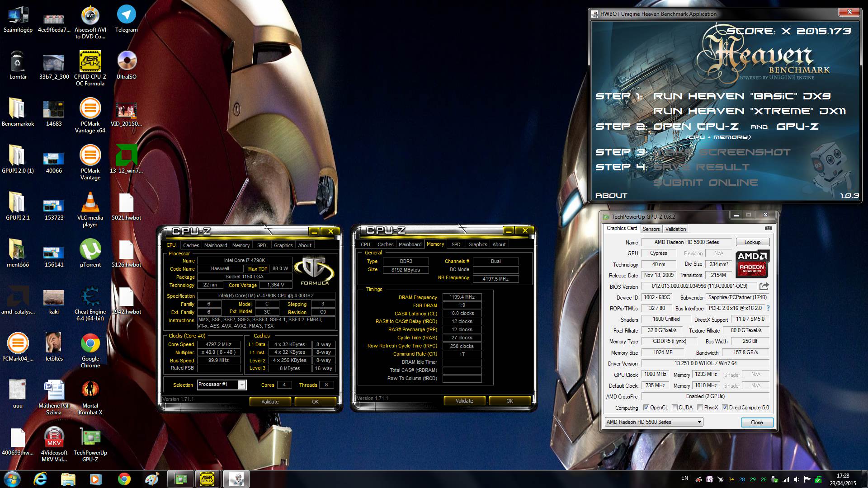
Task: Open the GPUPI 2.1 folder
Action: [x=18, y=206]
